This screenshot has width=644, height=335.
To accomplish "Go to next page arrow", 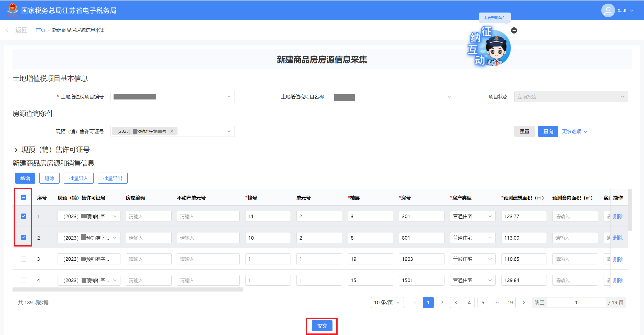I will [x=524, y=303].
